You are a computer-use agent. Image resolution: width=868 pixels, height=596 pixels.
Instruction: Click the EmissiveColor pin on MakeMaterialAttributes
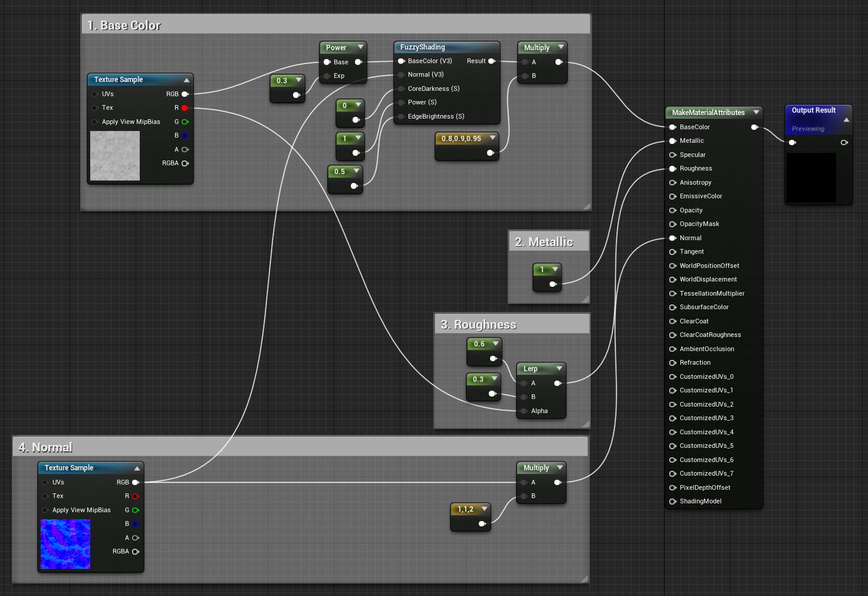pyautogui.click(x=672, y=197)
